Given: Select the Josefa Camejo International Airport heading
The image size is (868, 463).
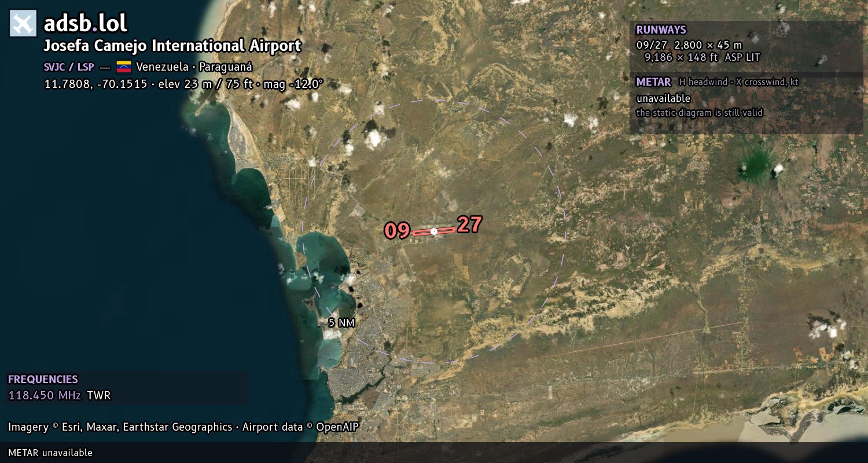Looking at the screenshot, I should point(172,46).
